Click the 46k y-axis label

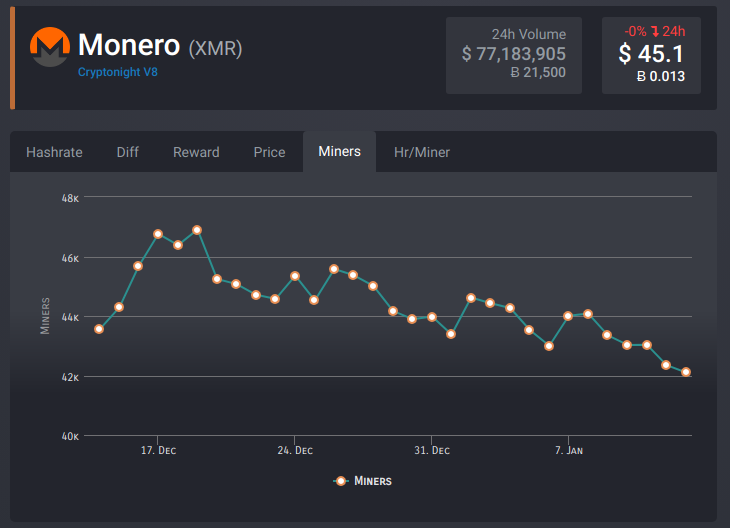pos(70,258)
